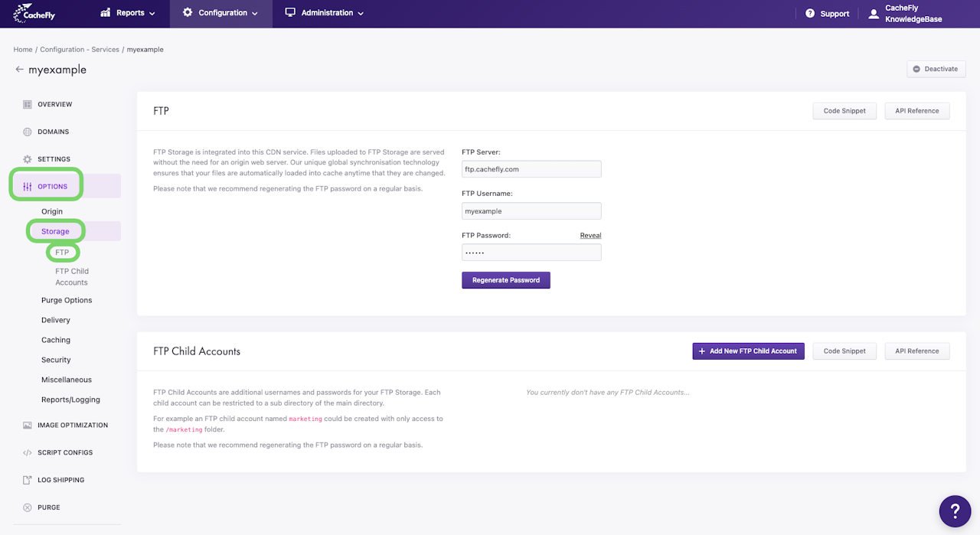
Task: Click the FTP Username field
Action: (x=531, y=211)
